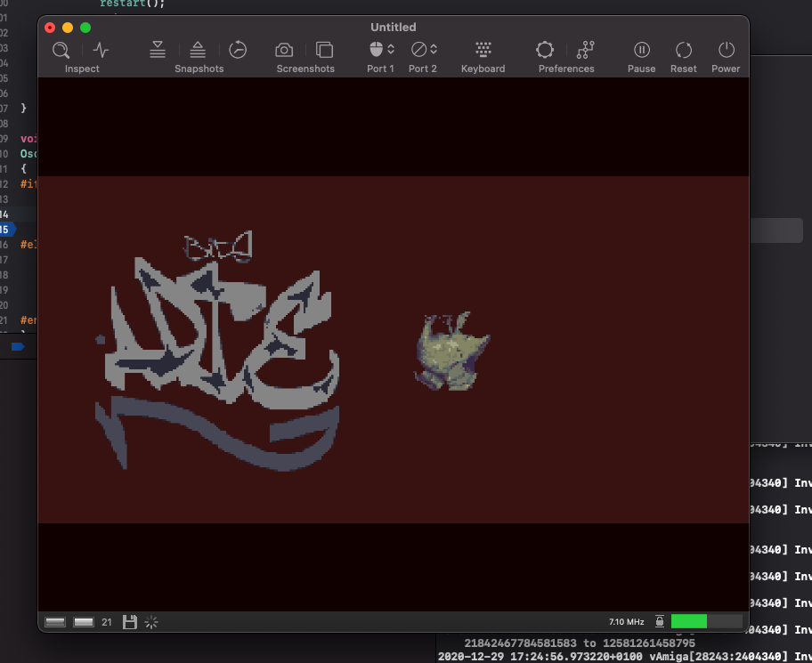The height and width of the screenshot is (663, 812).
Task: Click the green activity progress bar
Action: (x=706, y=621)
